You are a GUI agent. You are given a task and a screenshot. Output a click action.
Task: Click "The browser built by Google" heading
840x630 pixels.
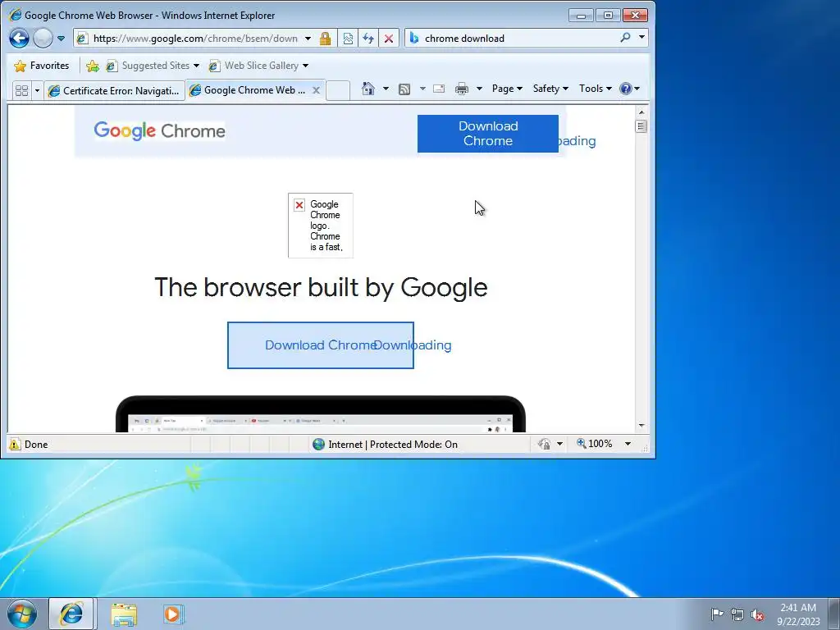tap(321, 288)
